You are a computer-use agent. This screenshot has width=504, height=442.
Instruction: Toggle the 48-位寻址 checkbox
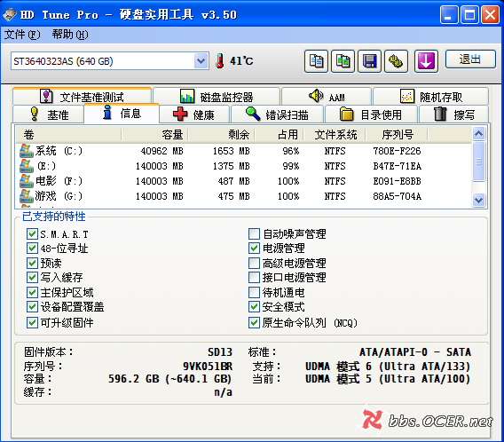click(x=32, y=248)
